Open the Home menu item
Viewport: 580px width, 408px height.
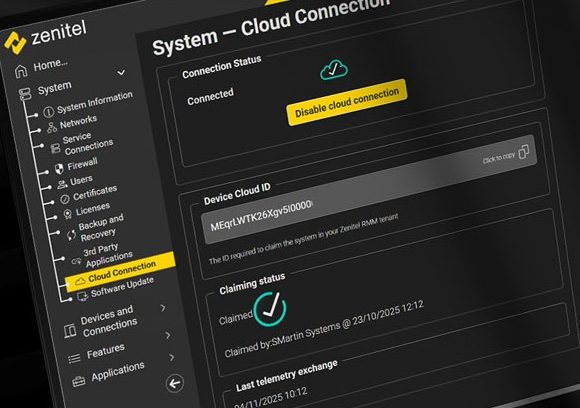50,65
